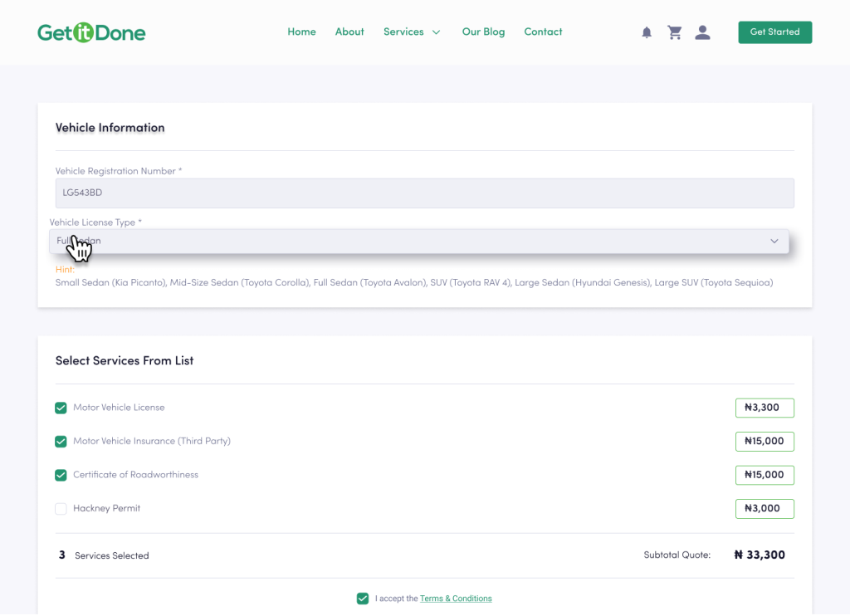Go to the Home page
This screenshot has width=850, height=616.
pyautogui.click(x=301, y=32)
